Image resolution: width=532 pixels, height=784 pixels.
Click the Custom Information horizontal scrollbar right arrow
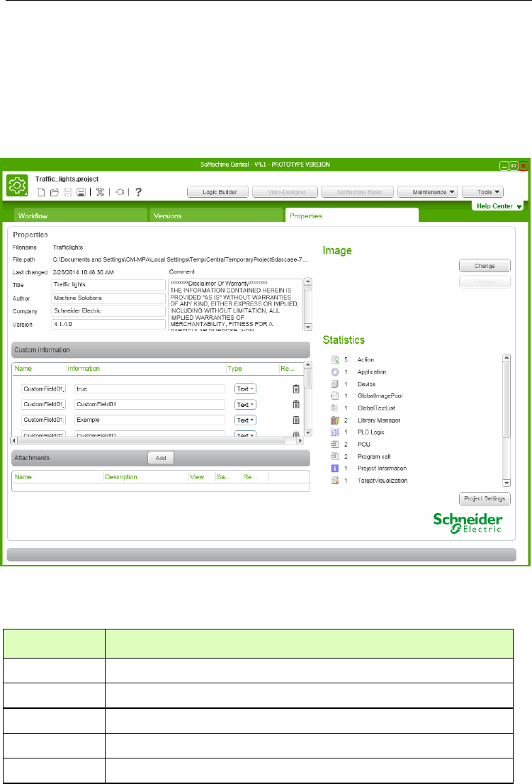pyautogui.click(x=300, y=441)
